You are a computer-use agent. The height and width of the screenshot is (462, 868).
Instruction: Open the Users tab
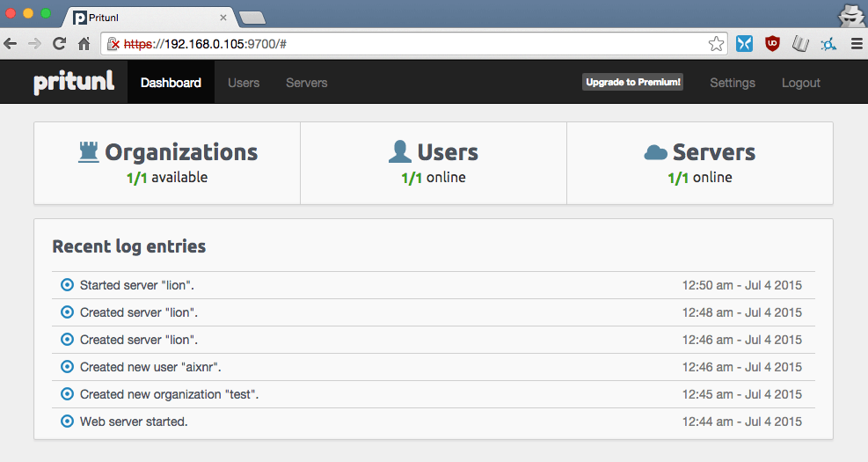pos(244,83)
